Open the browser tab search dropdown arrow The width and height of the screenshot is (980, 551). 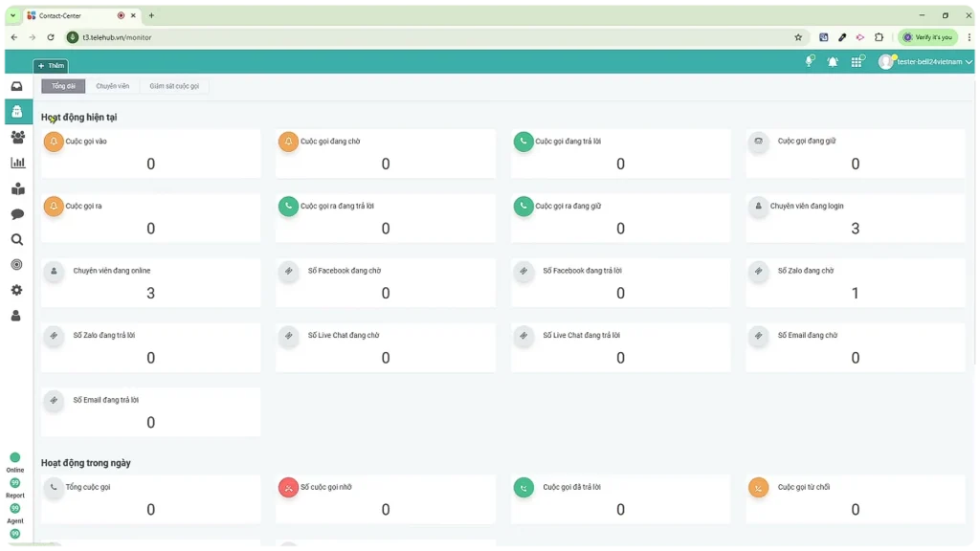click(x=12, y=15)
